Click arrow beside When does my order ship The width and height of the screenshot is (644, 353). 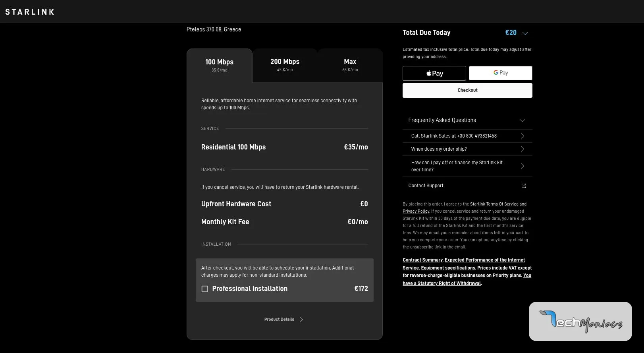pos(523,149)
